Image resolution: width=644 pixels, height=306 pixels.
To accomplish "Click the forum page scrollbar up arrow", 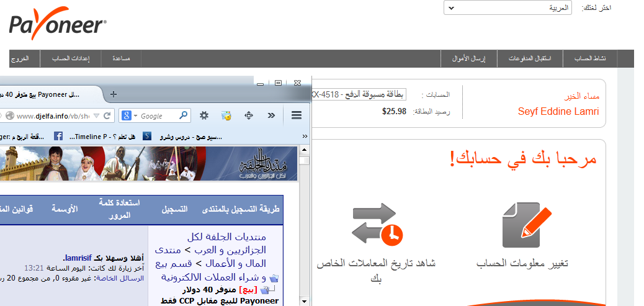I will [305, 149].
